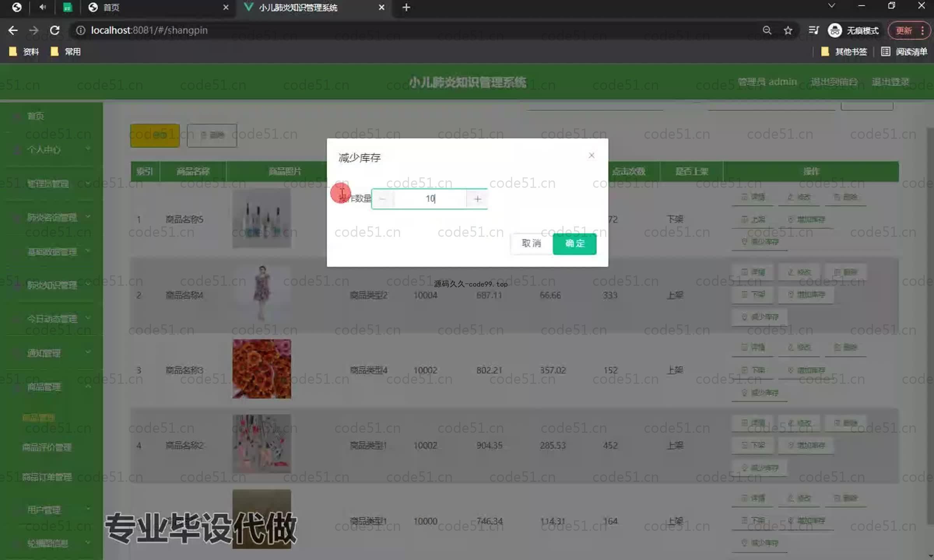The width and height of the screenshot is (934, 560).
Task: Cancel the dialog with 取消
Action: (x=532, y=243)
